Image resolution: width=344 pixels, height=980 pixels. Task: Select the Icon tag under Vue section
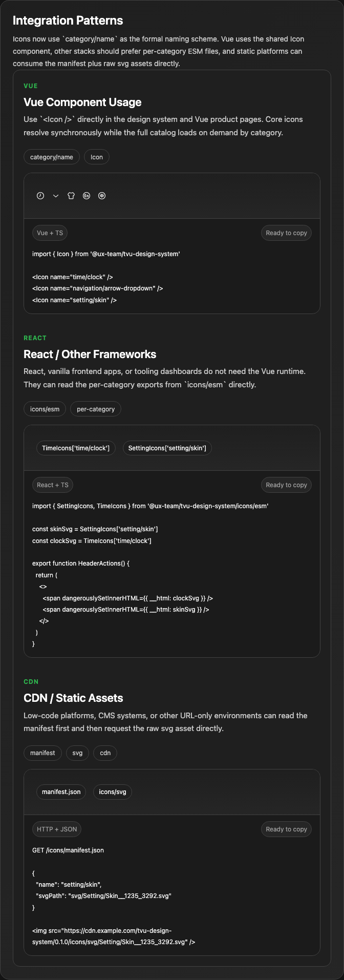(x=97, y=157)
